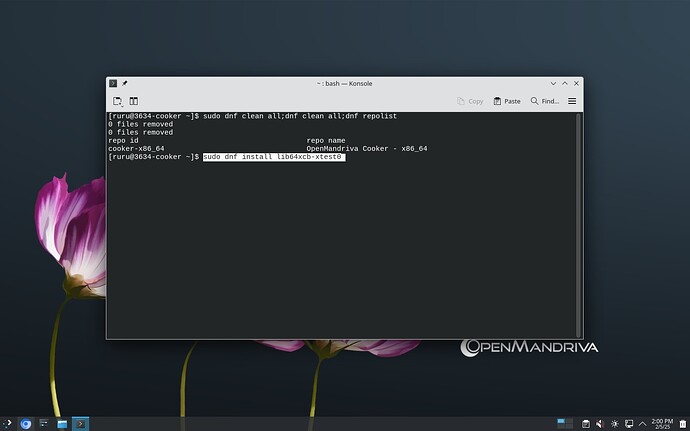Open the clock showing 2:00 PM

click(x=661, y=424)
